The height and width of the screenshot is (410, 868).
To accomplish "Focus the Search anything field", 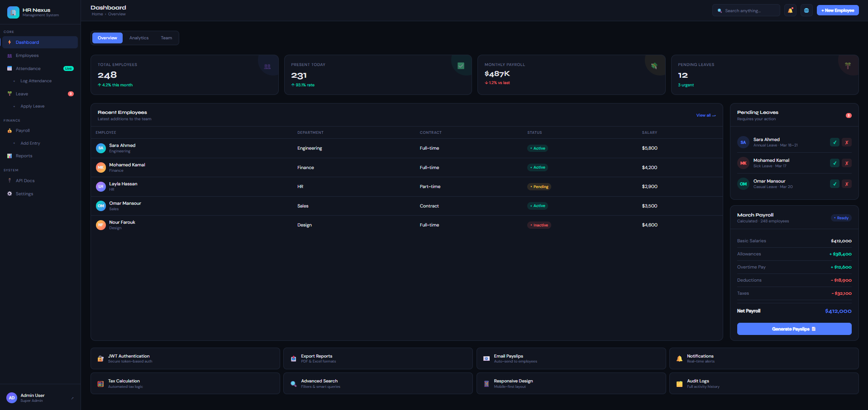I will [746, 10].
